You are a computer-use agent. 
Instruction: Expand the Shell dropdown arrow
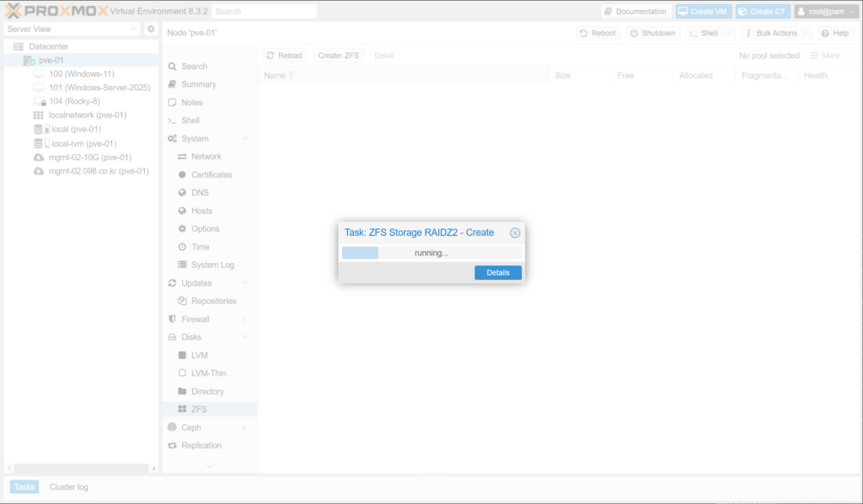(727, 33)
